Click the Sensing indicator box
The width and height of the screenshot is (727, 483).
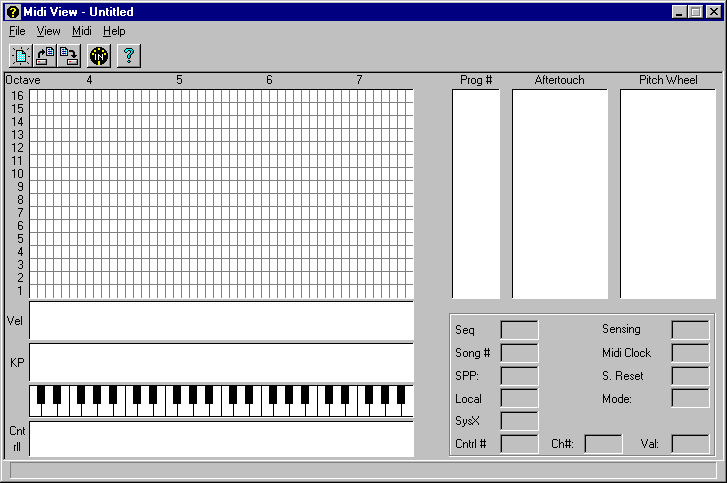690,330
